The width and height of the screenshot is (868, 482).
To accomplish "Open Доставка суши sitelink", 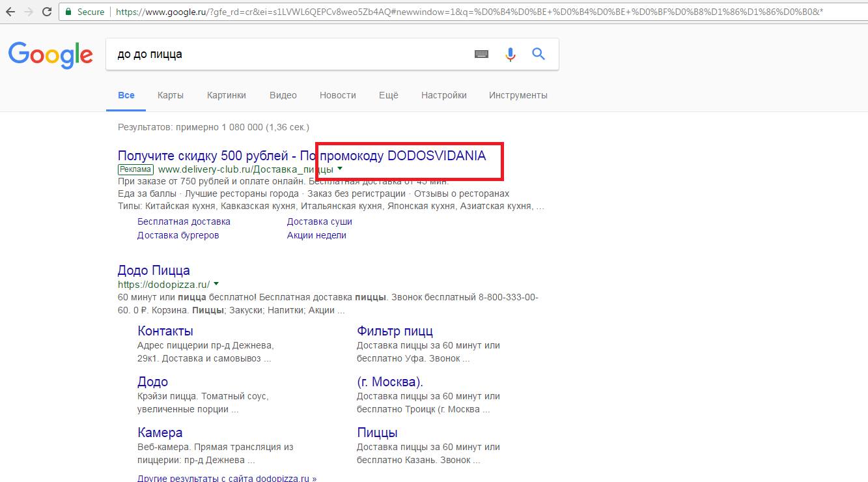I will click(x=320, y=221).
